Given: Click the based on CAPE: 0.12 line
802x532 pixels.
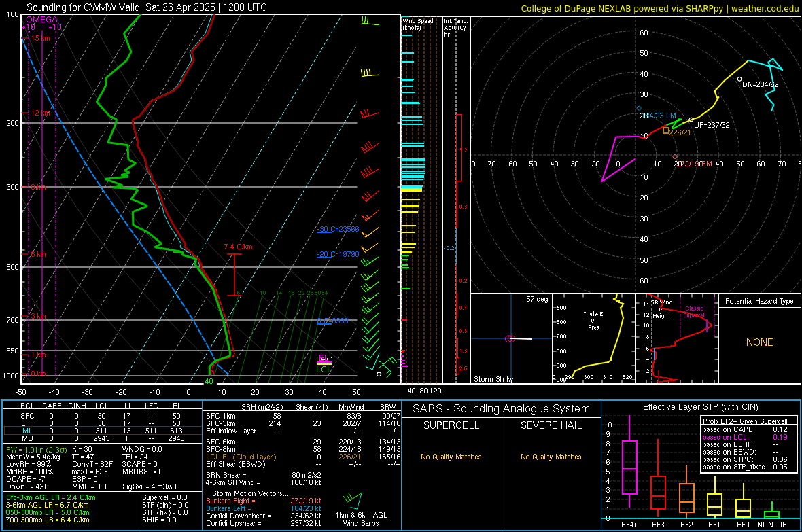Looking at the screenshot, I should click(x=745, y=429).
